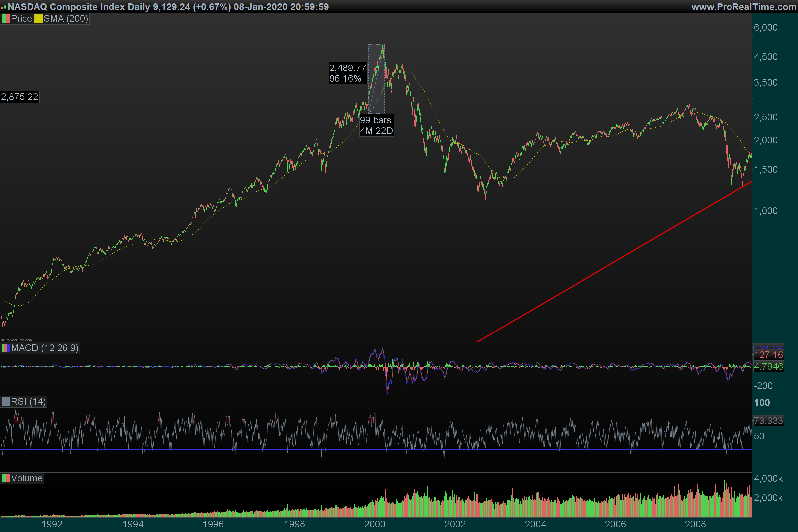This screenshot has width=798, height=532.
Task: Click the candlestick icon in title bar
Action: pos(3,7)
